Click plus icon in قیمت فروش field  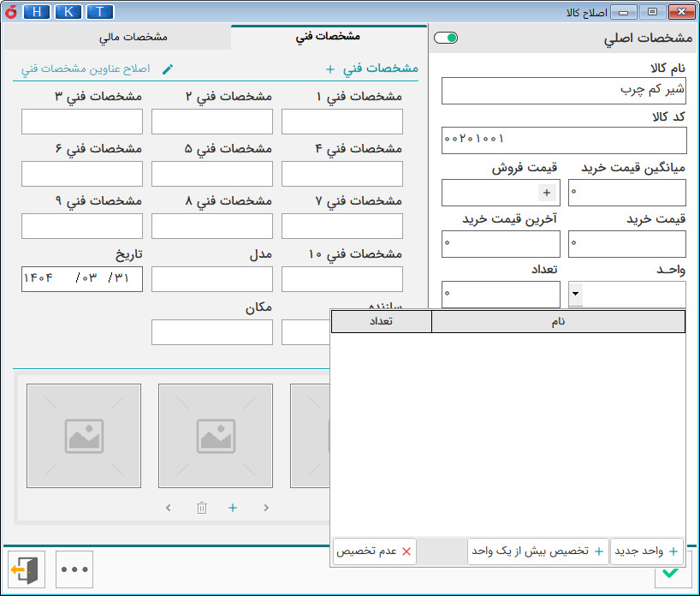(547, 193)
